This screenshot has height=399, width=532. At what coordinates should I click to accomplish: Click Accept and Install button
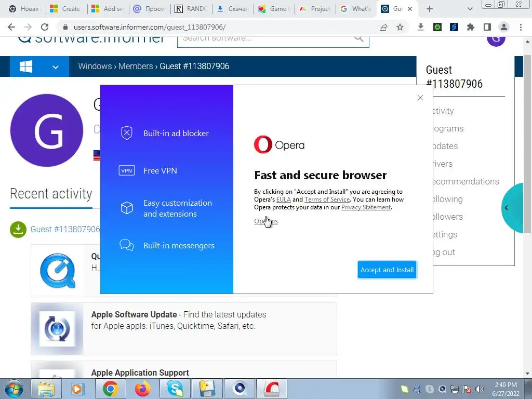click(x=387, y=270)
